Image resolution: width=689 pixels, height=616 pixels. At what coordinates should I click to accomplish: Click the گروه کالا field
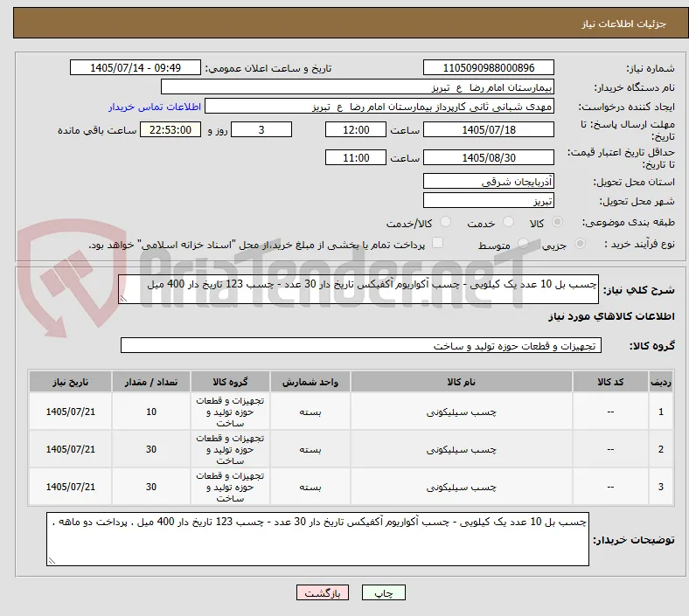(x=361, y=345)
